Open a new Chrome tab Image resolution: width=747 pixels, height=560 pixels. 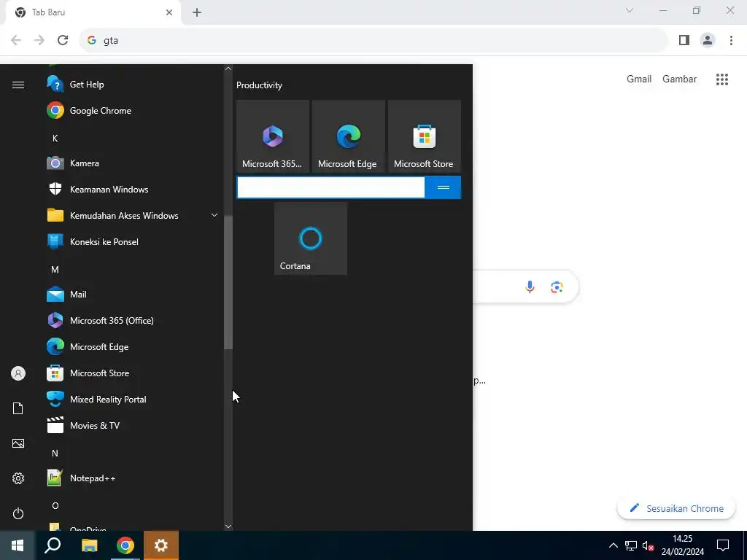197,12
